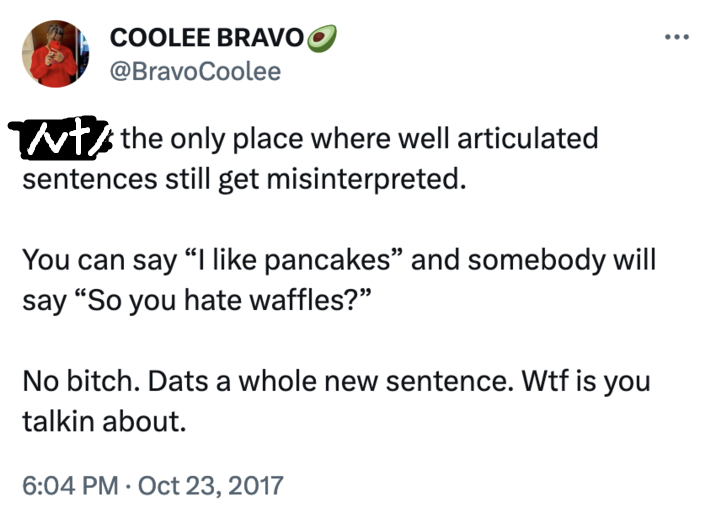Open the @BravoCoolee handle link
Screen dimensions: 716x524
[x=195, y=72]
